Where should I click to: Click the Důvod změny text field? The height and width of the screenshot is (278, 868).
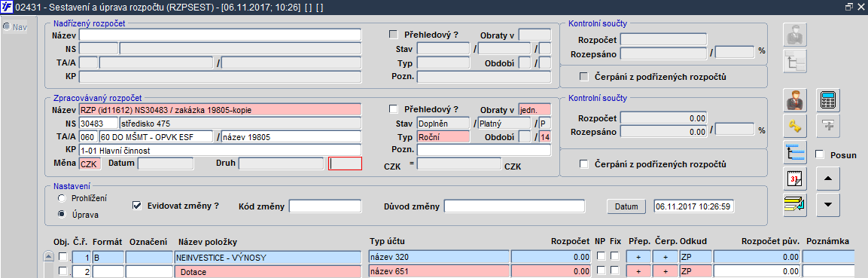514,206
